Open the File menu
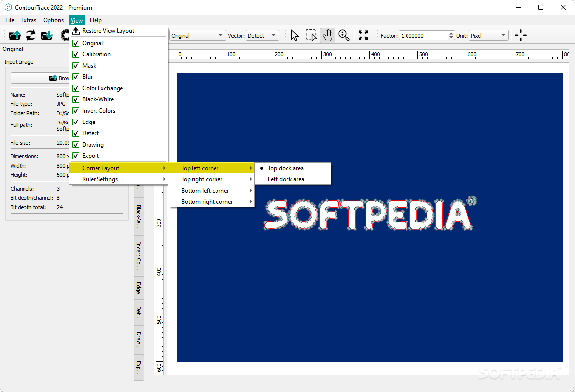This screenshot has height=392, width=575. pos(10,20)
